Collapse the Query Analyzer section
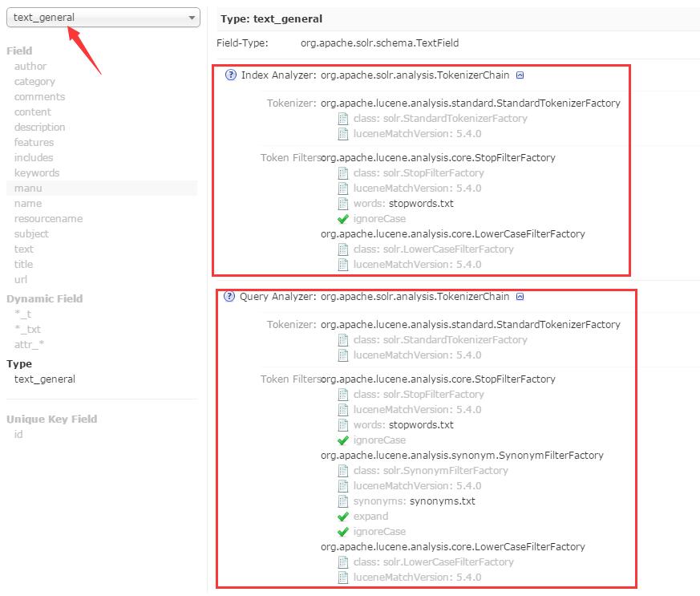Screen dimensions: 700x596 point(520,297)
